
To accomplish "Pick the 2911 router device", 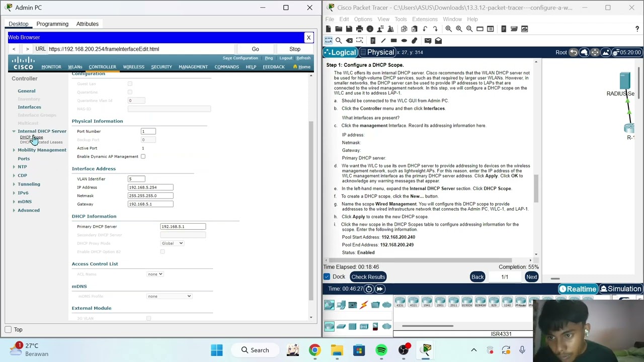I will [454, 302].
